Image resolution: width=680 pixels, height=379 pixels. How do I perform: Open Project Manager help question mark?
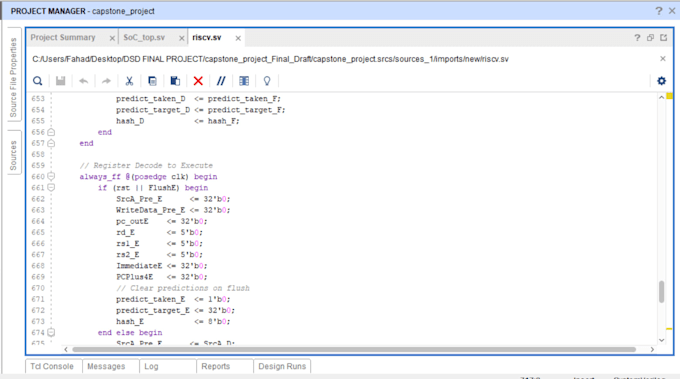659,11
